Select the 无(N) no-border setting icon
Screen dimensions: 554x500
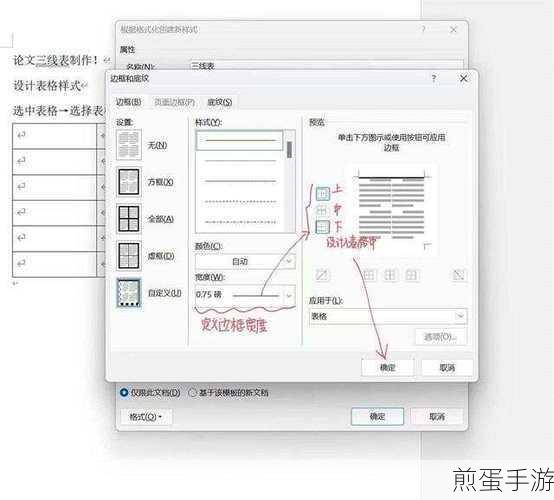pos(129,145)
